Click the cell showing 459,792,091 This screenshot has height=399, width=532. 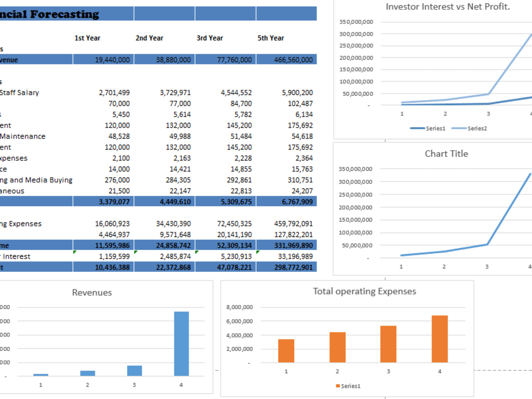294,224
